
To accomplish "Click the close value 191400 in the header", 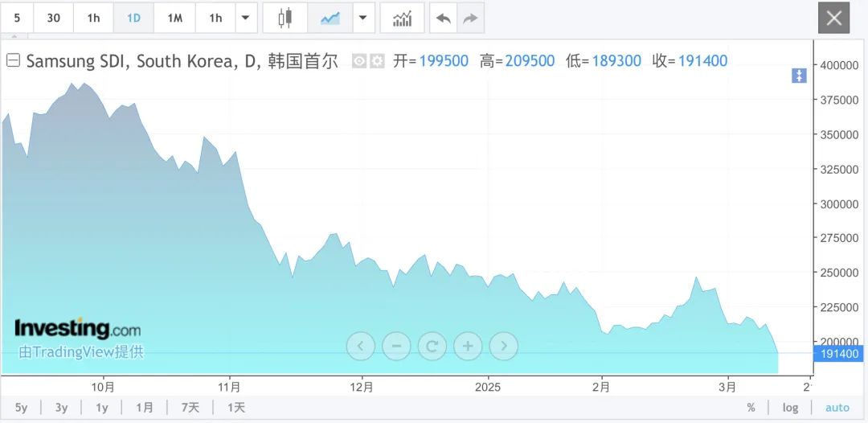I will 702,61.
